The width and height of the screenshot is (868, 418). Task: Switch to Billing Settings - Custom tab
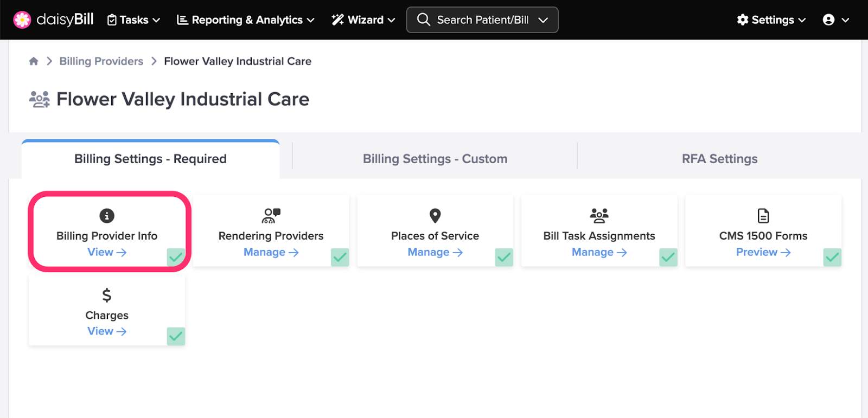tap(435, 159)
